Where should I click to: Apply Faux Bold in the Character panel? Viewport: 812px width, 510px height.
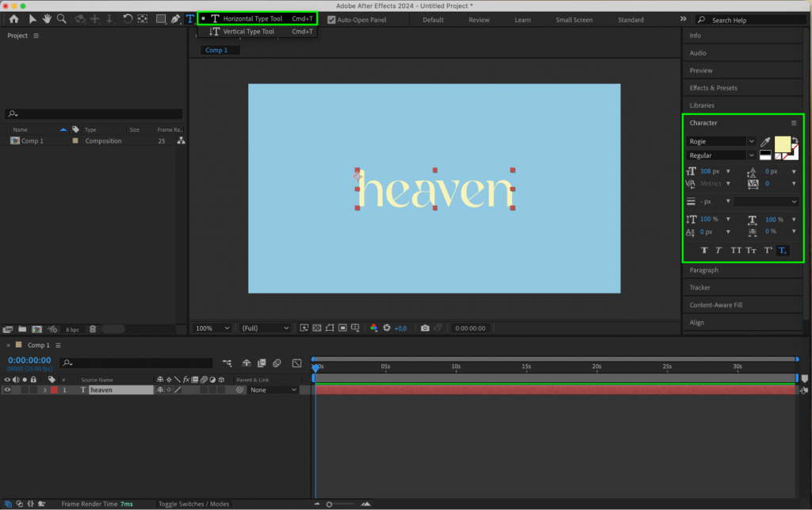click(x=705, y=249)
